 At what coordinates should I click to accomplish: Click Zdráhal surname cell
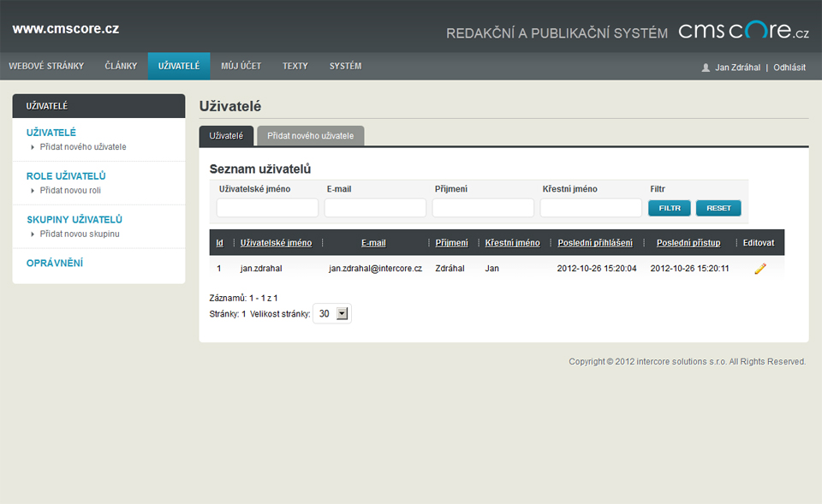coord(450,268)
